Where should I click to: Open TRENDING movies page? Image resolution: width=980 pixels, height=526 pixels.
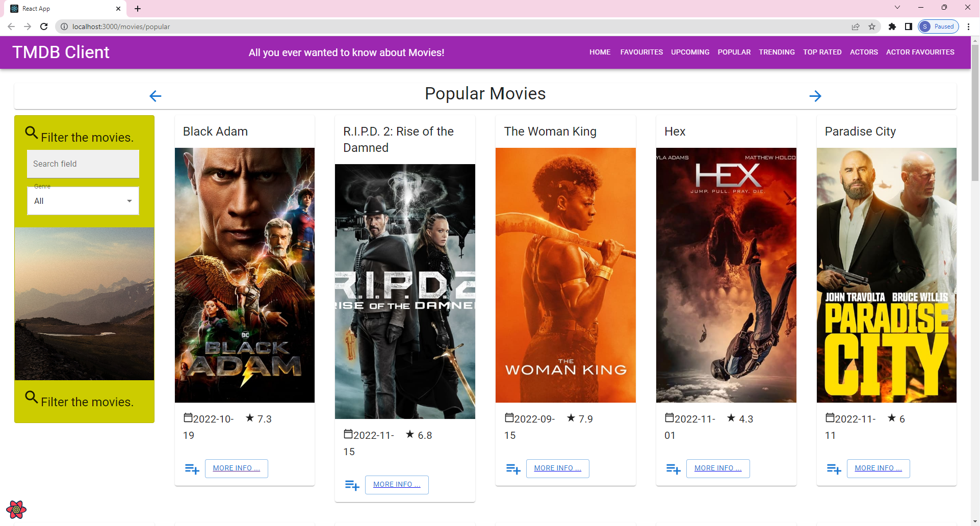(x=777, y=52)
